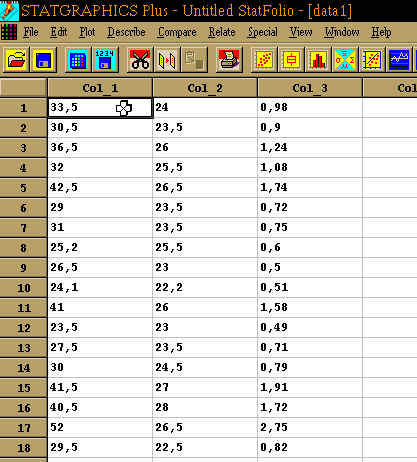This screenshot has height=462, width=417.
Task: Click the cell showing 0,51
Action: point(310,288)
